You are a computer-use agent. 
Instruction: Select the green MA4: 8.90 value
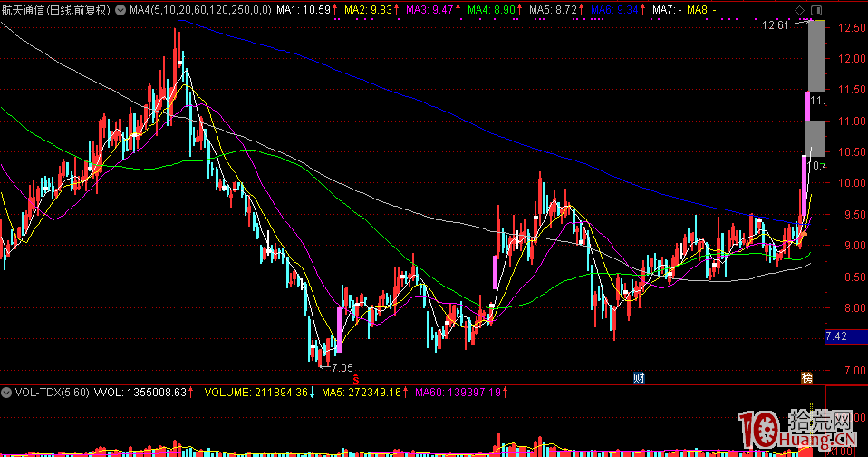pyautogui.click(x=491, y=10)
